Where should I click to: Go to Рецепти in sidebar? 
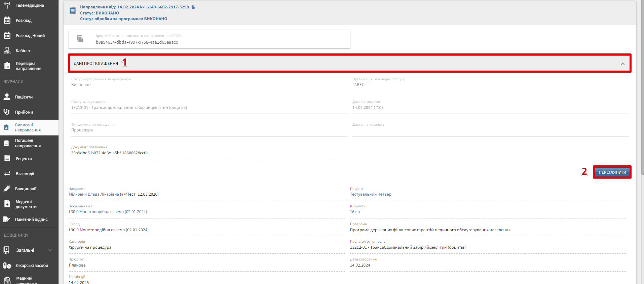[x=24, y=158]
